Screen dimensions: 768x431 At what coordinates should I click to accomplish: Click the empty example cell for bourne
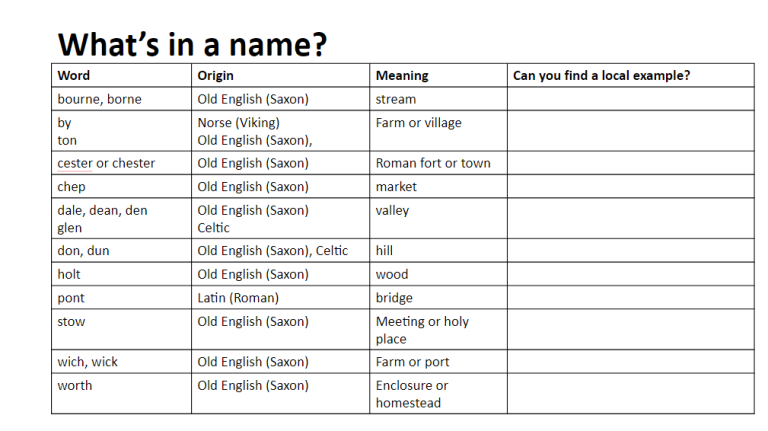tap(629, 99)
